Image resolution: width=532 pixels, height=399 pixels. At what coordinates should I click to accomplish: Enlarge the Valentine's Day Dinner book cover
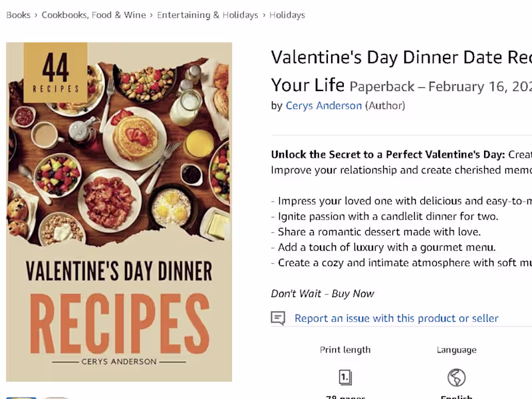click(x=119, y=213)
